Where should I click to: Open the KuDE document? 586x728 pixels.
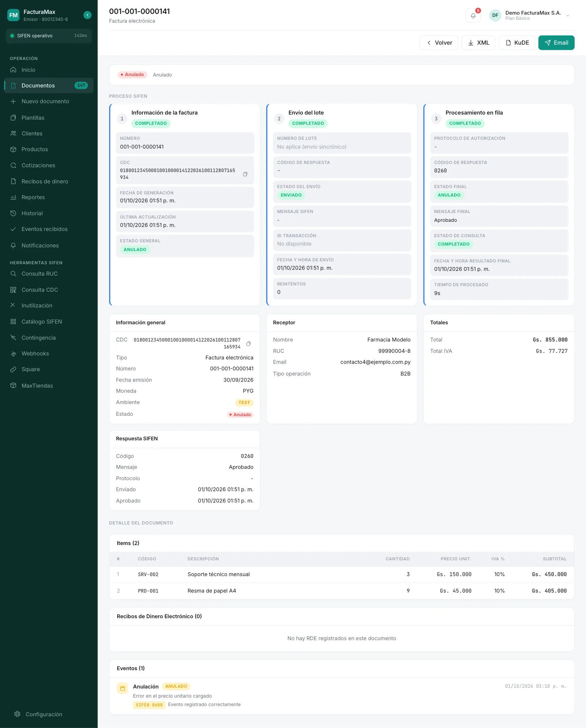(x=517, y=43)
